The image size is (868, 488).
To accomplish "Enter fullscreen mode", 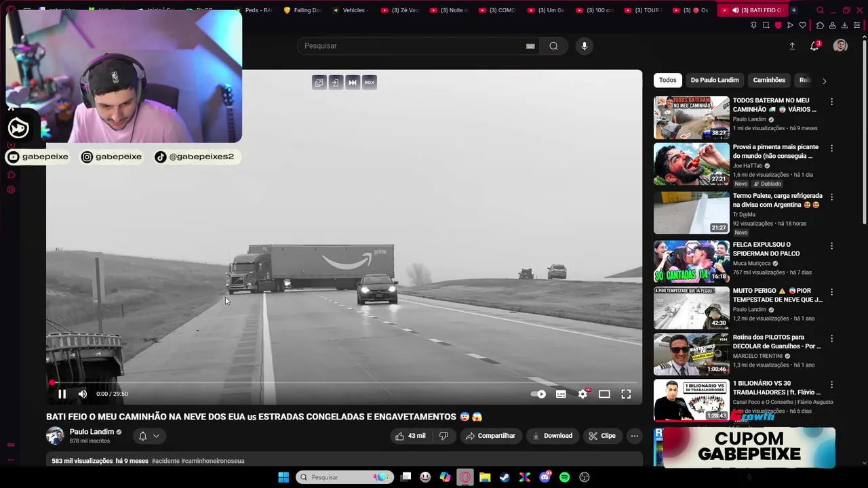I will [x=626, y=394].
